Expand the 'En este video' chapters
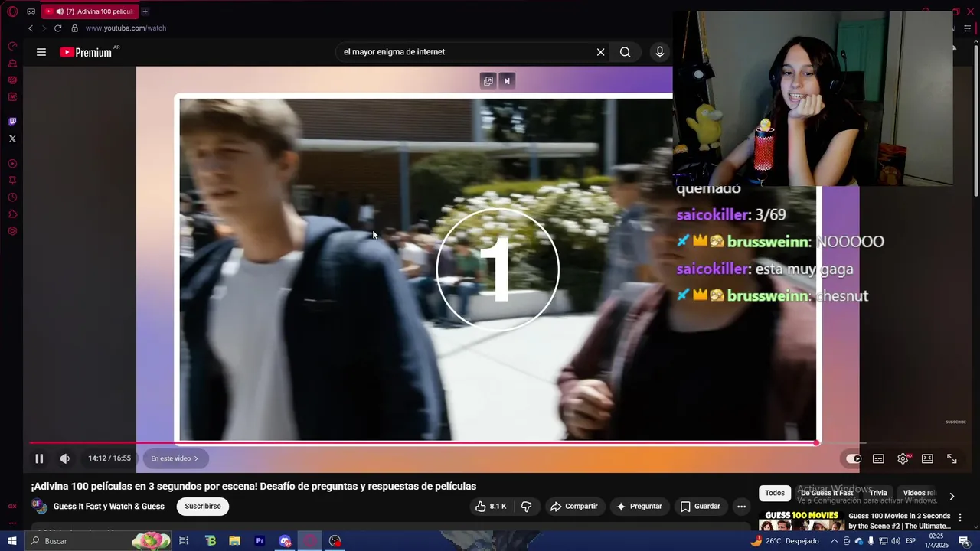Image resolution: width=980 pixels, height=551 pixels. (x=175, y=458)
